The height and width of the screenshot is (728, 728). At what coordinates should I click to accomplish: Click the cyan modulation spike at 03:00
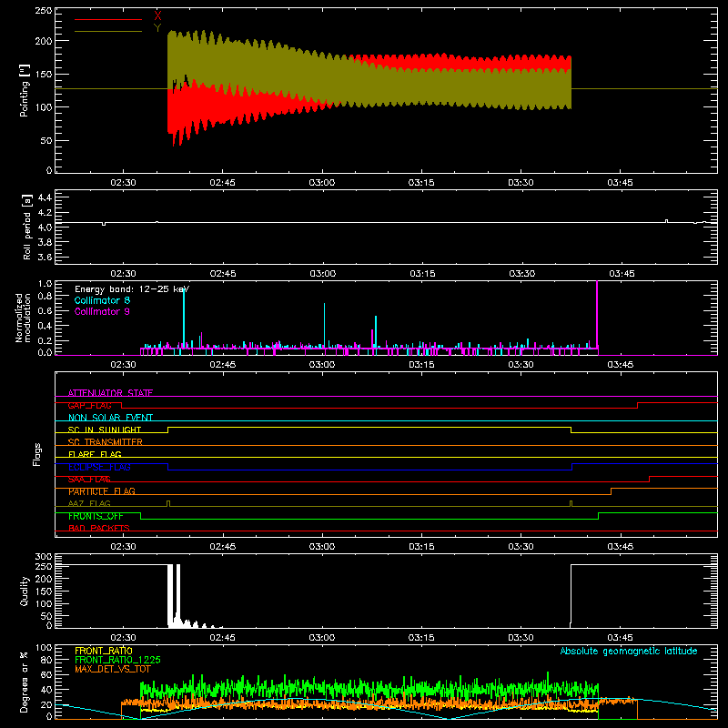pos(324,325)
